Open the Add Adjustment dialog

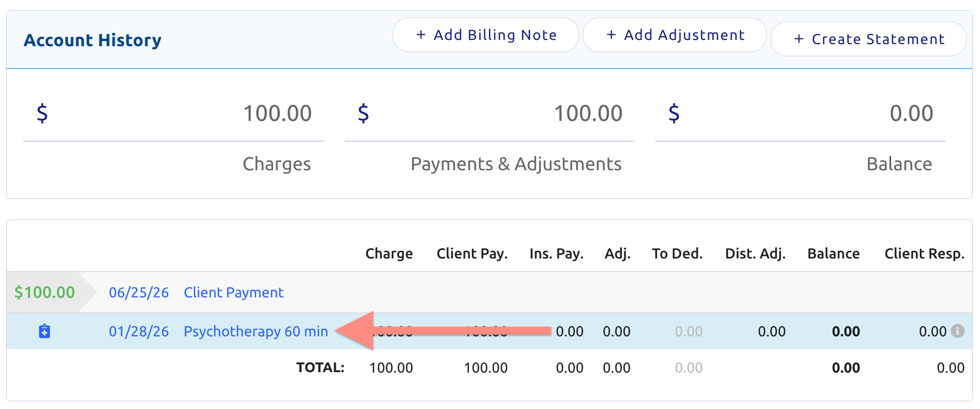675,35
